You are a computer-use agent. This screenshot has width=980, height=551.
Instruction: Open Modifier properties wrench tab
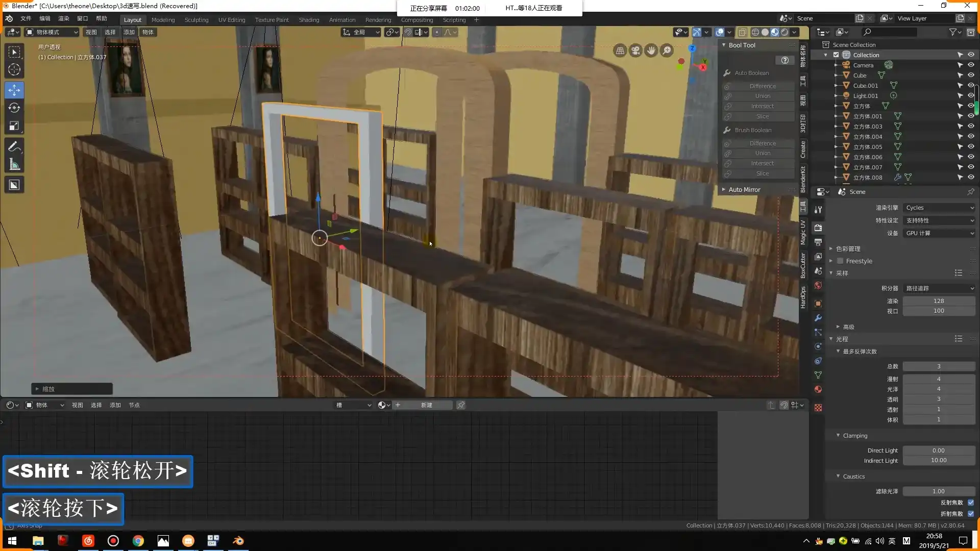(x=818, y=318)
